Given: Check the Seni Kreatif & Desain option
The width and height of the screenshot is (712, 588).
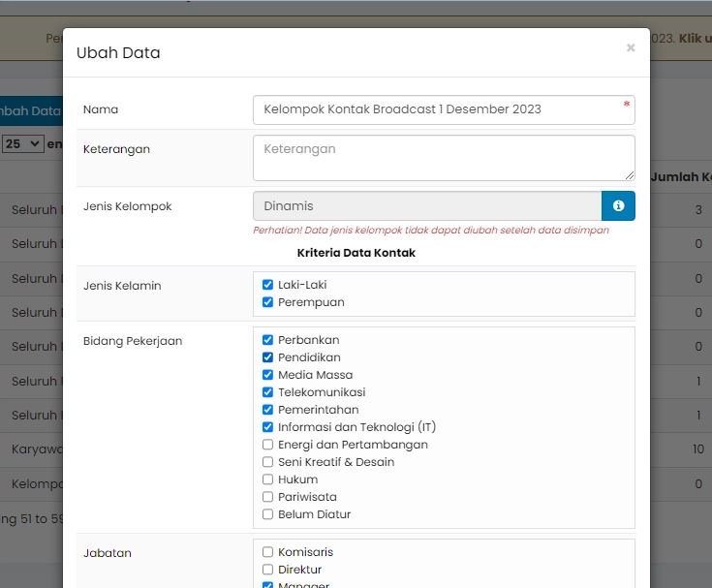Looking at the screenshot, I should 268,462.
